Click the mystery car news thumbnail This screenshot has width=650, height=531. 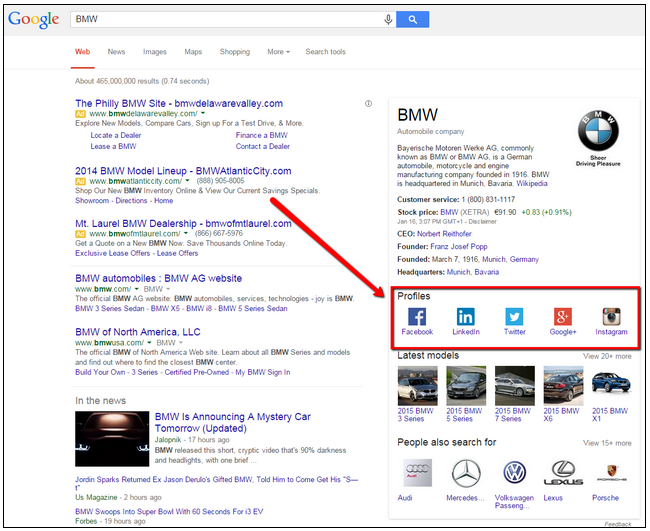point(112,439)
